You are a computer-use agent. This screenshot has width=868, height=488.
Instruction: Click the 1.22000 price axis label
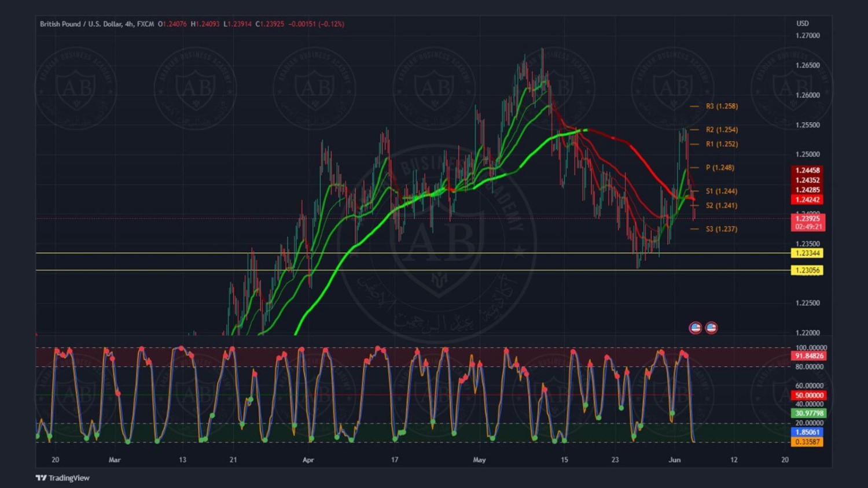pos(808,333)
